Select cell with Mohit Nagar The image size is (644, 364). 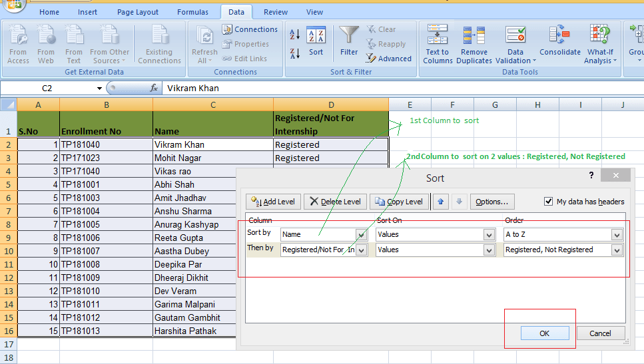pyautogui.click(x=213, y=158)
